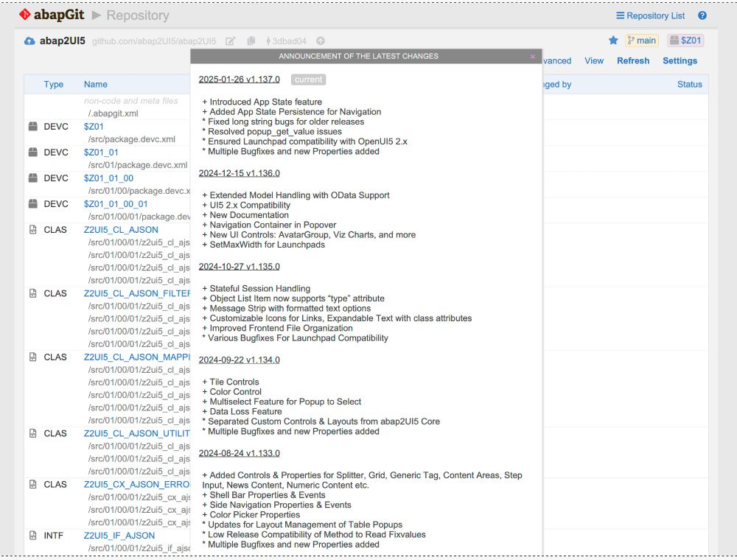Open class Z2UI5_CL_AJSON
This screenshot has height=560, width=737.
121,230
